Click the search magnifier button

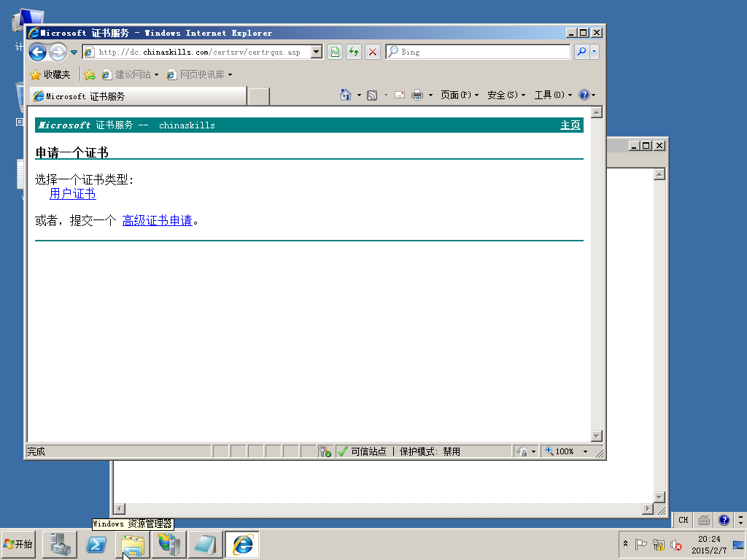click(581, 52)
